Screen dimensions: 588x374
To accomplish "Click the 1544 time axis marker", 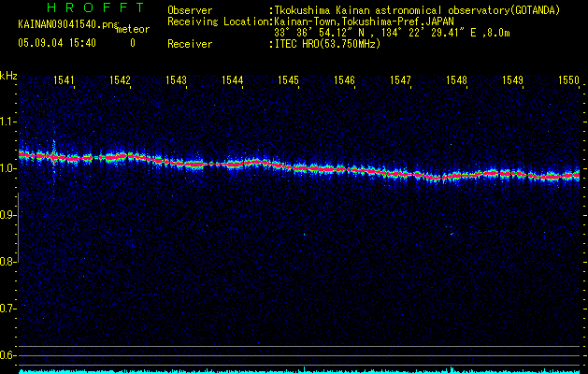I will (x=233, y=79).
